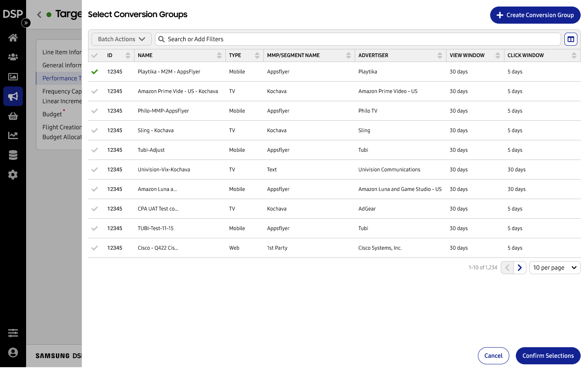
Task: Go to previous page of results
Action: click(507, 268)
